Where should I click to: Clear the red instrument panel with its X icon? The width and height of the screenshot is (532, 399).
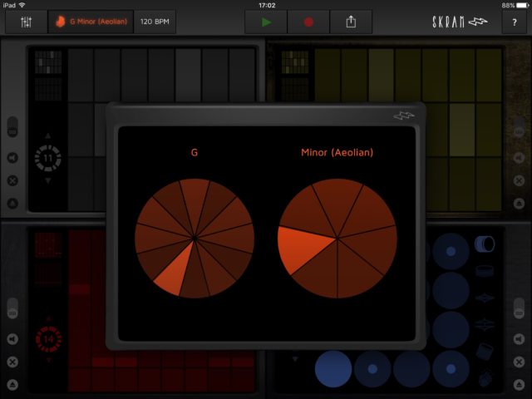point(12,362)
